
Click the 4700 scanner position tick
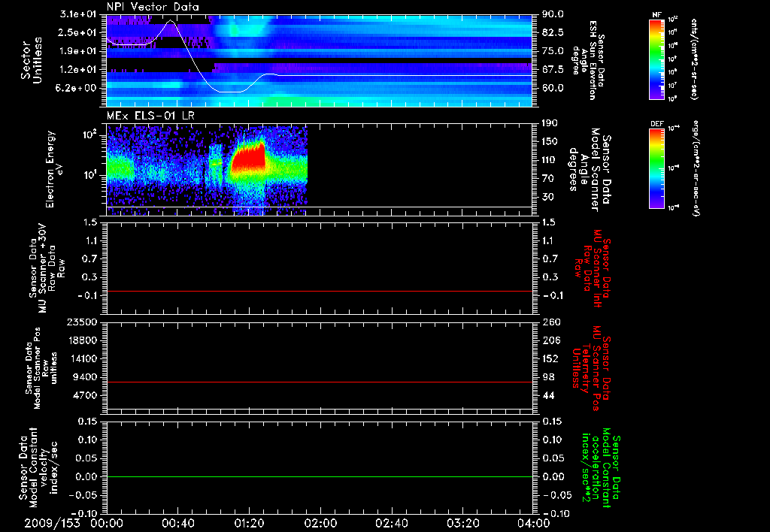(x=87, y=395)
